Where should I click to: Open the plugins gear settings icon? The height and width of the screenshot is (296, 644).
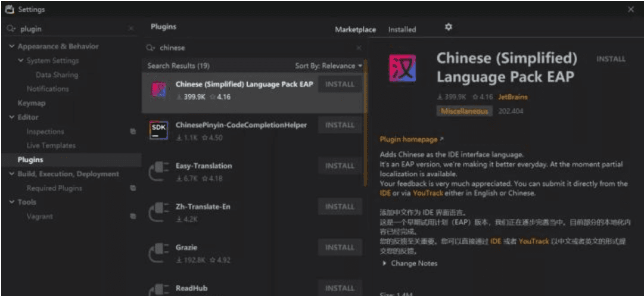coord(449,27)
